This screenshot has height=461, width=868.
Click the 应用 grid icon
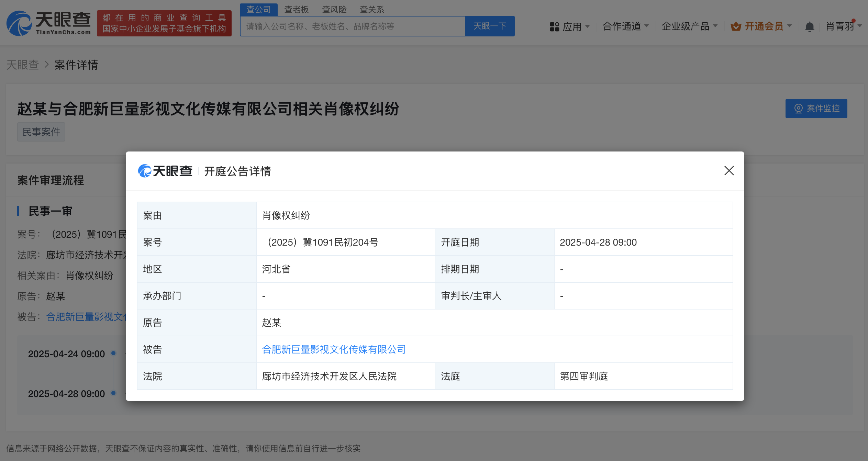pos(554,26)
